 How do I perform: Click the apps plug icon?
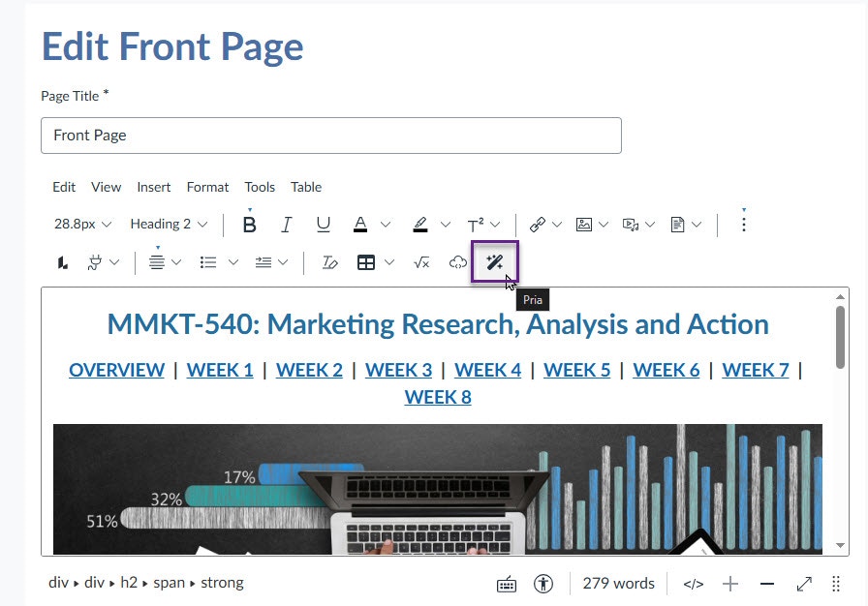point(95,262)
